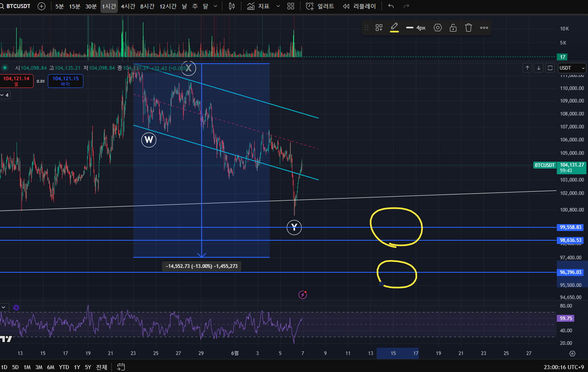Select the X wave label on chart

coord(189,68)
